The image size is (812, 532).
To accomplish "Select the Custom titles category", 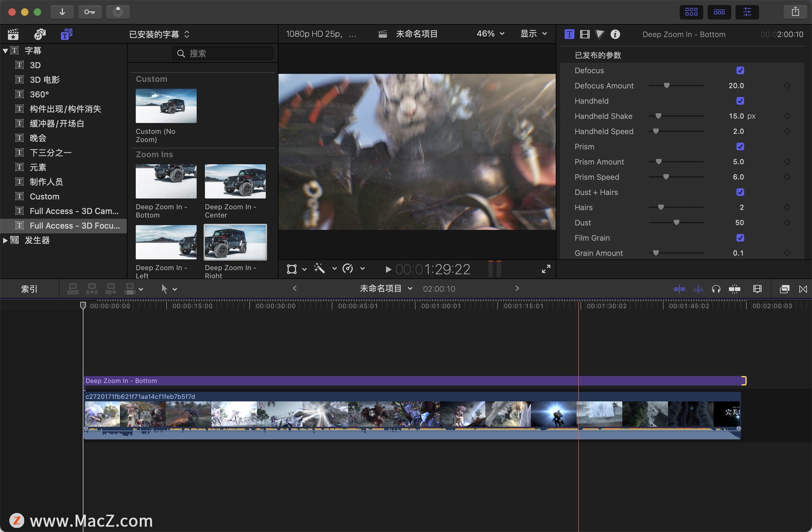I will tap(44, 196).
